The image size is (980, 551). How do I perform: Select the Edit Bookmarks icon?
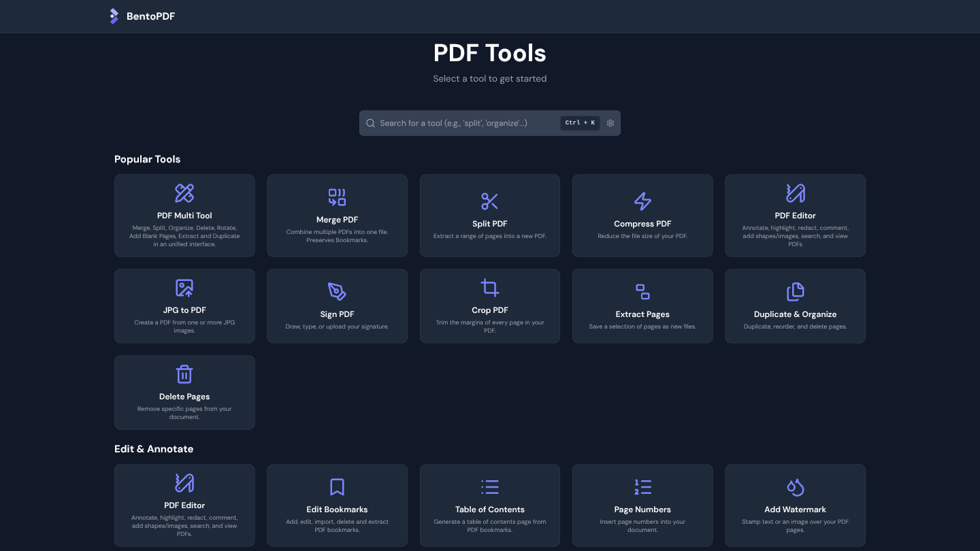click(x=337, y=487)
